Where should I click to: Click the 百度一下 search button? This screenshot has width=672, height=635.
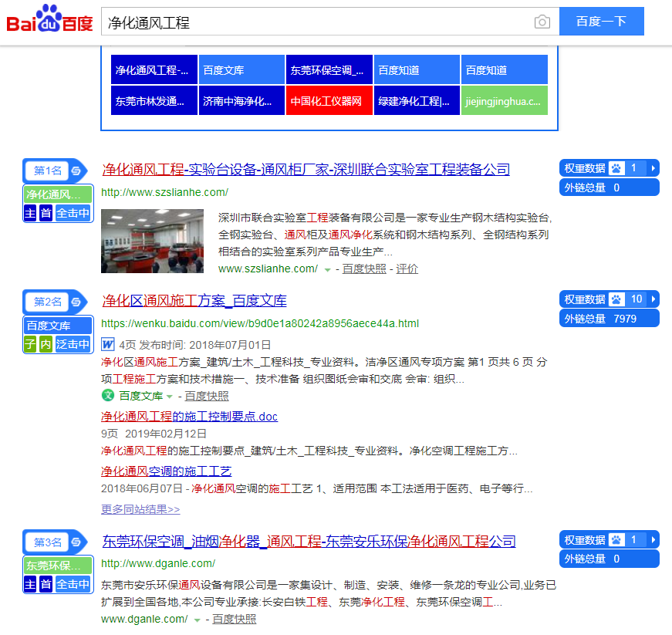[601, 22]
